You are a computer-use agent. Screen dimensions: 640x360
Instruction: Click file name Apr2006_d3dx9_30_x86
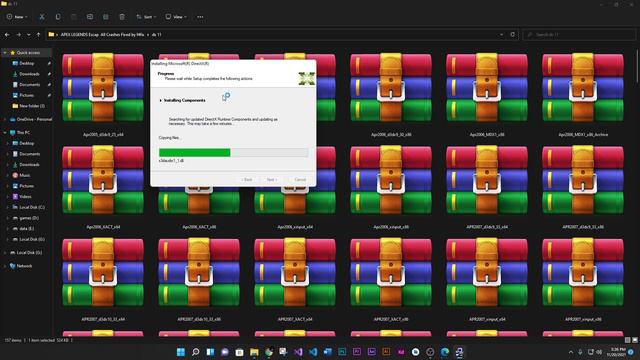[x=391, y=134]
